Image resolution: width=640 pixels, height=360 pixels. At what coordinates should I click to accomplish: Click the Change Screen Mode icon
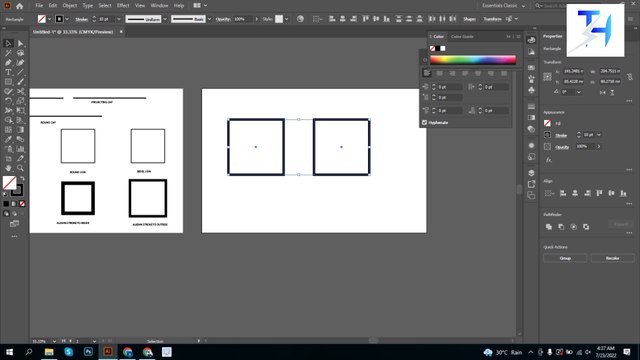(x=14, y=224)
